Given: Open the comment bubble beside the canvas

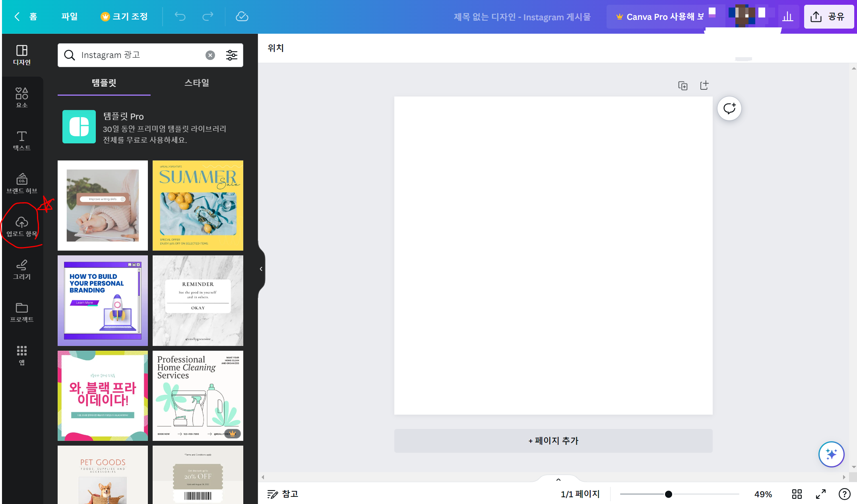Looking at the screenshot, I should 729,108.
